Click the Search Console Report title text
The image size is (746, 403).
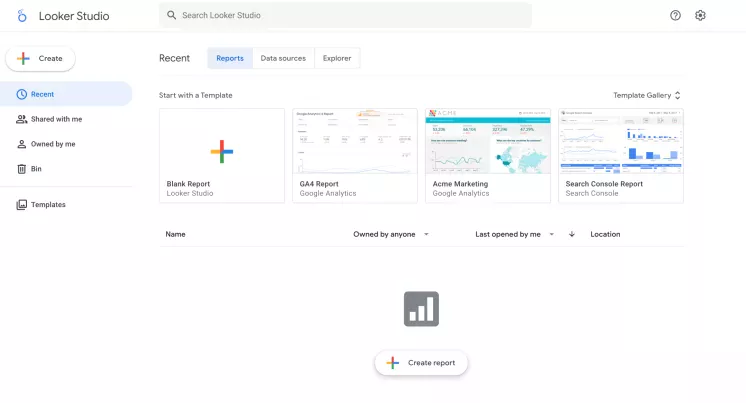click(604, 184)
